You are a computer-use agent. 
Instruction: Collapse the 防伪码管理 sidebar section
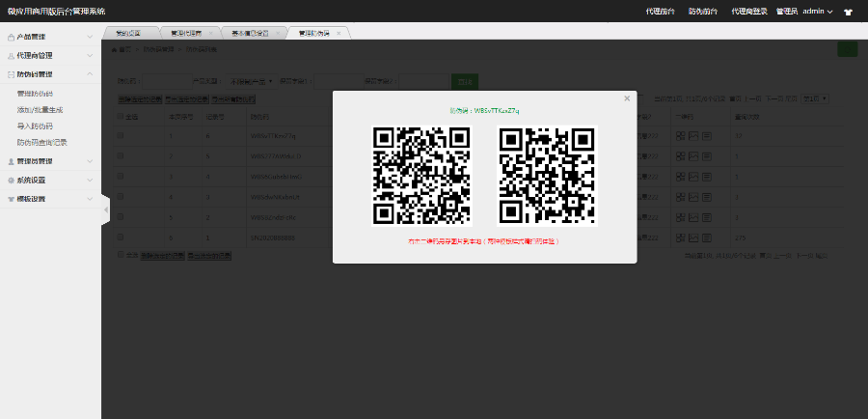coord(50,73)
